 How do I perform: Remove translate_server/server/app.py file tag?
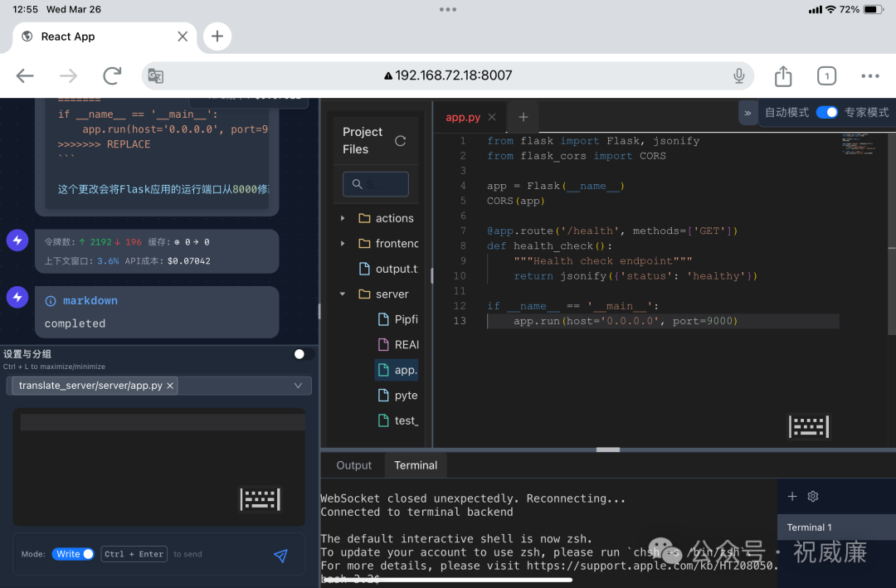pos(170,386)
